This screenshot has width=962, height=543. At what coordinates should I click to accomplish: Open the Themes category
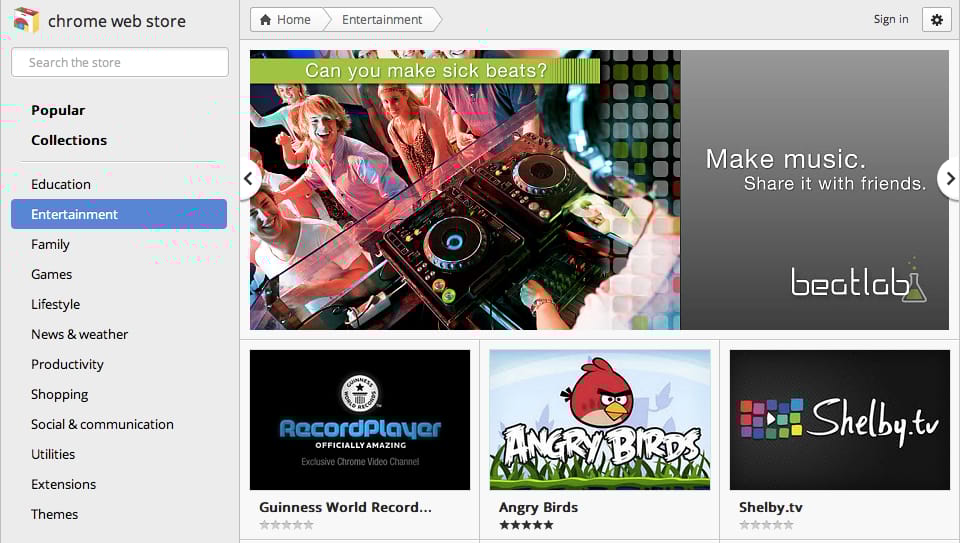click(54, 515)
